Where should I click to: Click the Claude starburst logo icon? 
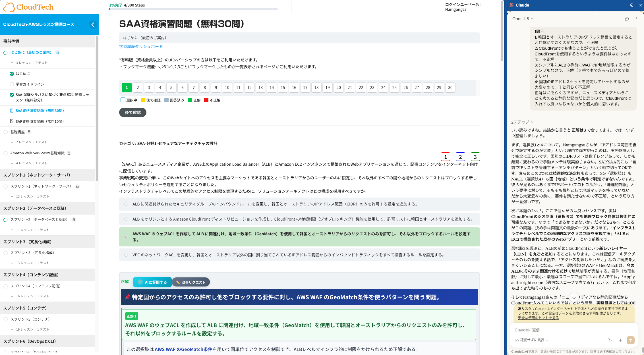click(x=511, y=5)
